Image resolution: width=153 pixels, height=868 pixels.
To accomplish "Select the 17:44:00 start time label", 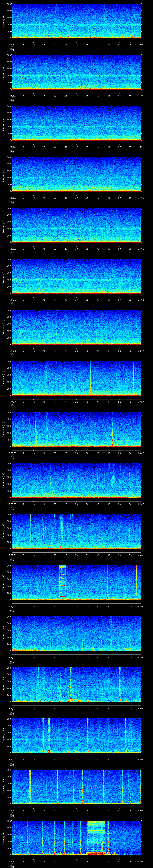I will (x=12, y=810).
